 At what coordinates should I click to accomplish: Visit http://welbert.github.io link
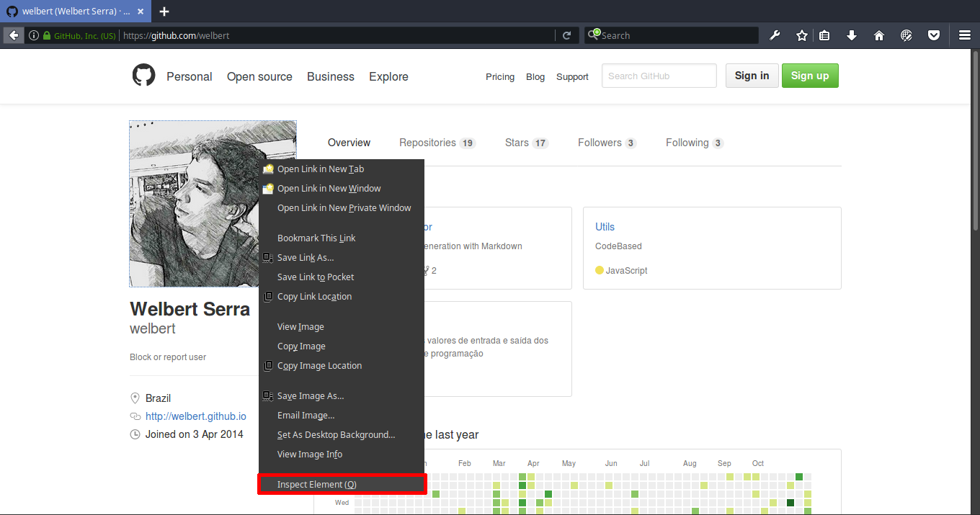[x=196, y=416]
